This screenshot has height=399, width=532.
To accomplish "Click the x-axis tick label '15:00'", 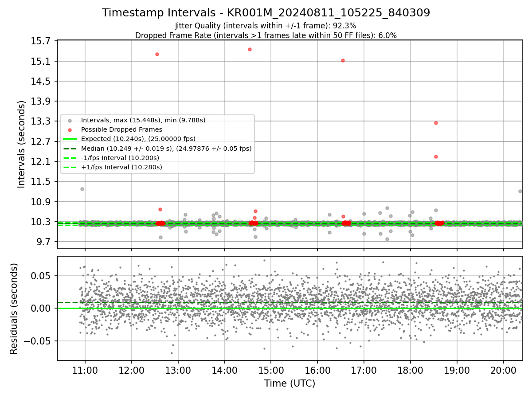I will pos(271,371).
